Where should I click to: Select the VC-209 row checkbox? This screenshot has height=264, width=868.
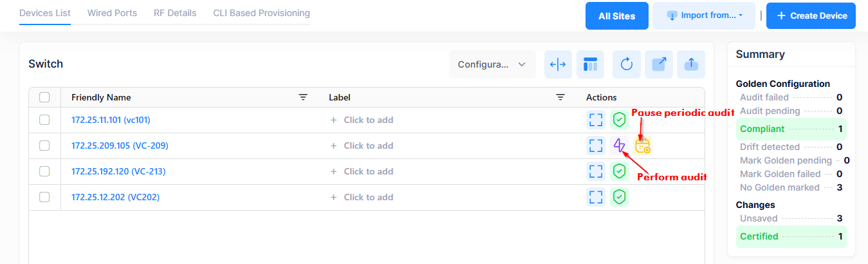(x=44, y=146)
